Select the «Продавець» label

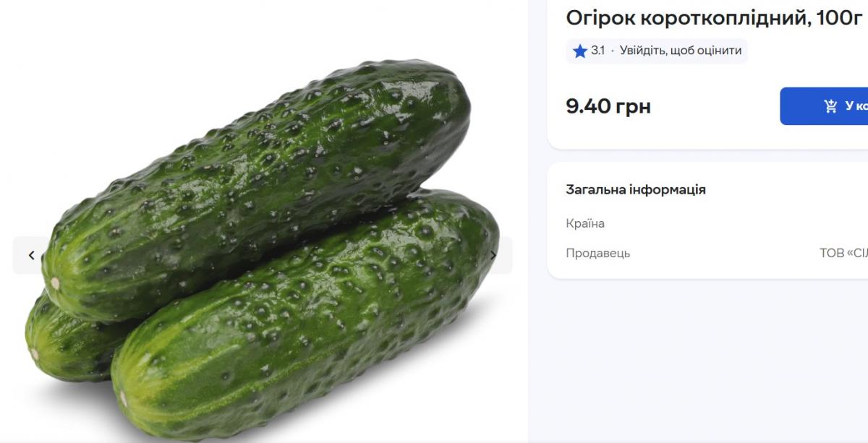pyautogui.click(x=597, y=254)
